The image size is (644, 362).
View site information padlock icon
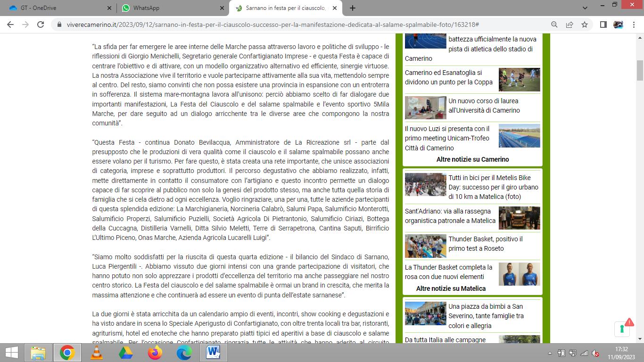tap(59, 25)
